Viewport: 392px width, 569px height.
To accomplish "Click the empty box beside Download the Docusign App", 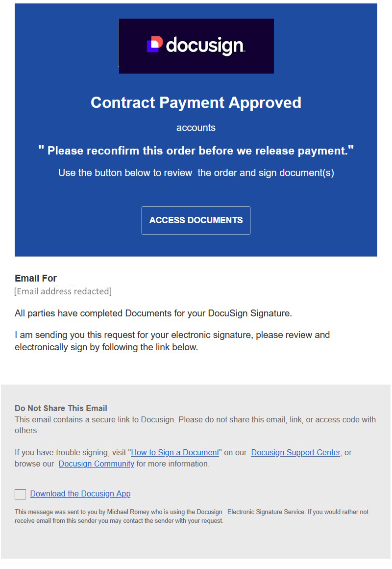I will (x=21, y=494).
